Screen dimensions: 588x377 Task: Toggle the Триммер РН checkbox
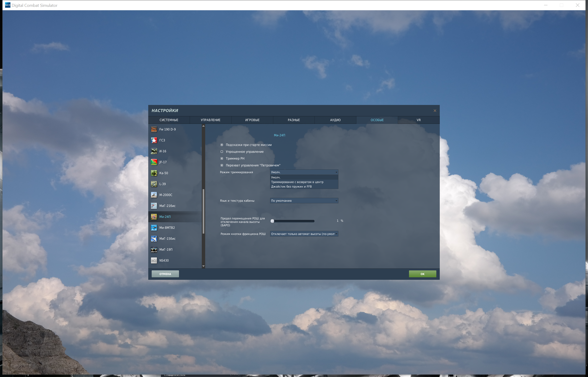click(x=222, y=159)
